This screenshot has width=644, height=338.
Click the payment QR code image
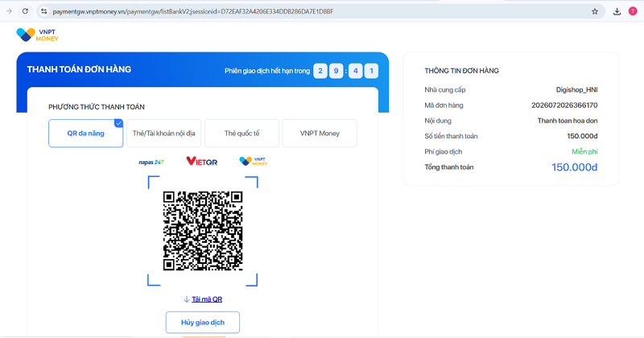click(203, 231)
